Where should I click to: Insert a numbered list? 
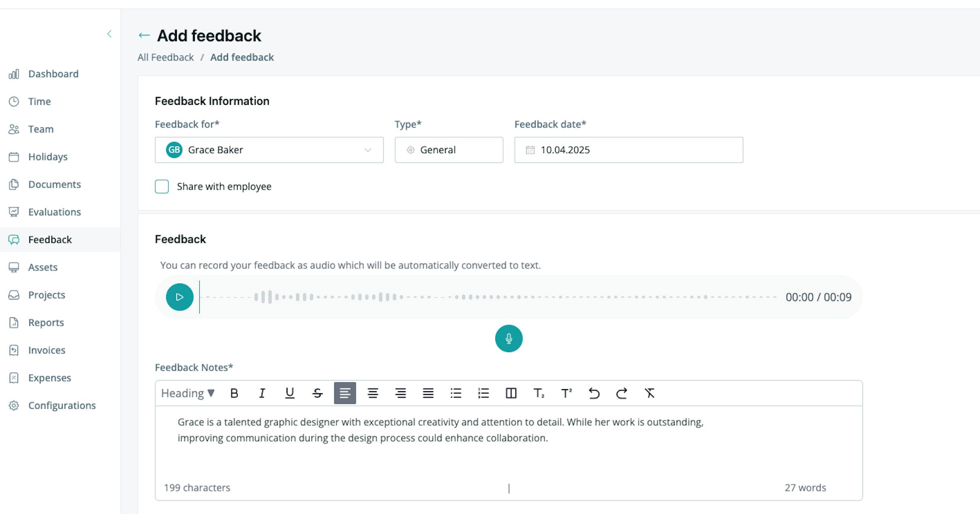(x=483, y=393)
